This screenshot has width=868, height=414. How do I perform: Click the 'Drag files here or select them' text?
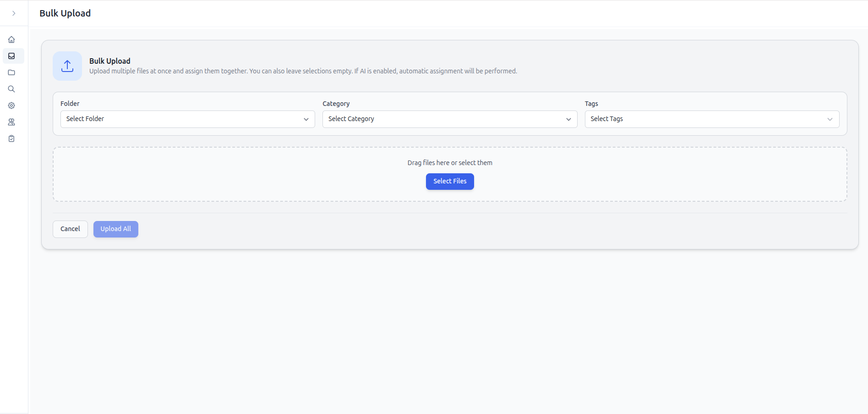pyautogui.click(x=450, y=163)
